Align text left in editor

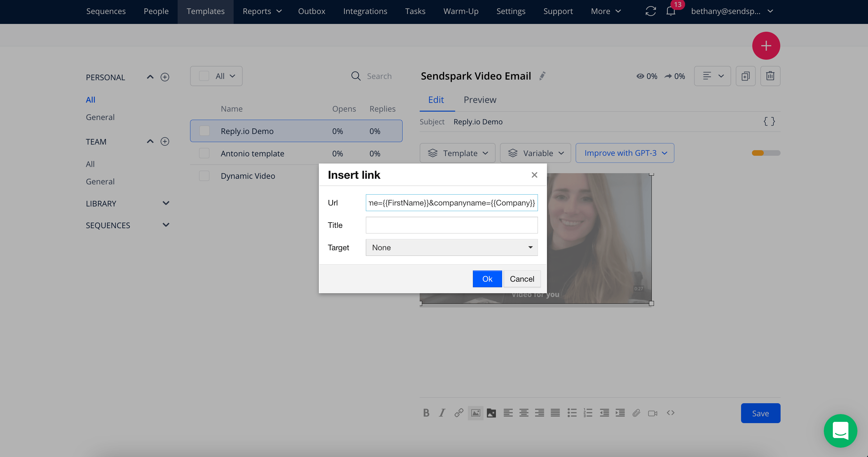click(508, 413)
